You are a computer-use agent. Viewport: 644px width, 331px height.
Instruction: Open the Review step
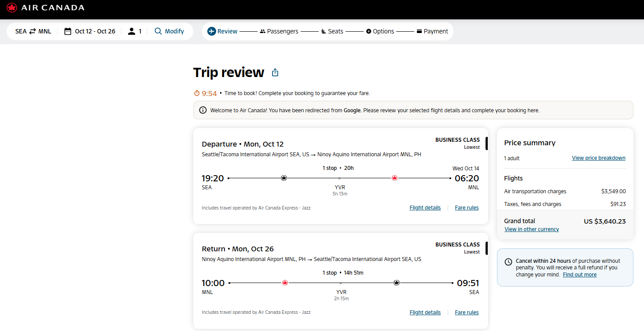[x=222, y=31]
